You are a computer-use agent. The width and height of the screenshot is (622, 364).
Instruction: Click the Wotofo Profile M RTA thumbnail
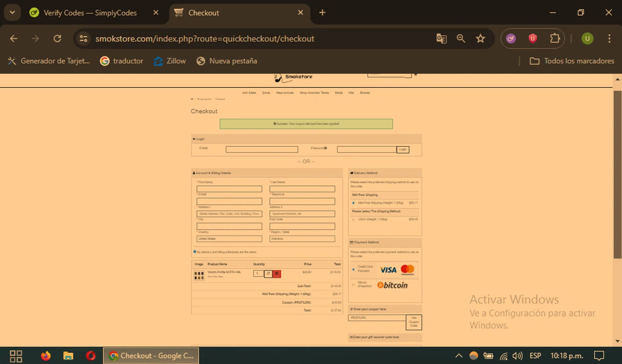coord(199,276)
